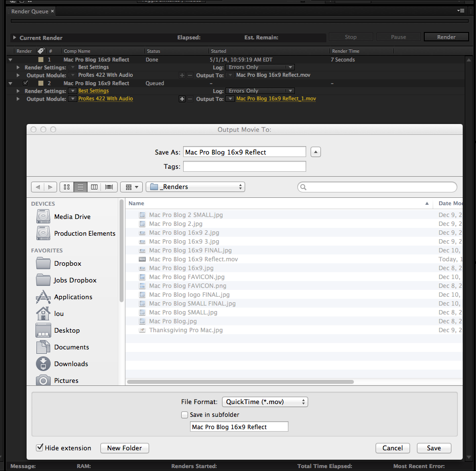
Task: Collapse the dialog with the arrow button
Action: coord(316,152)
